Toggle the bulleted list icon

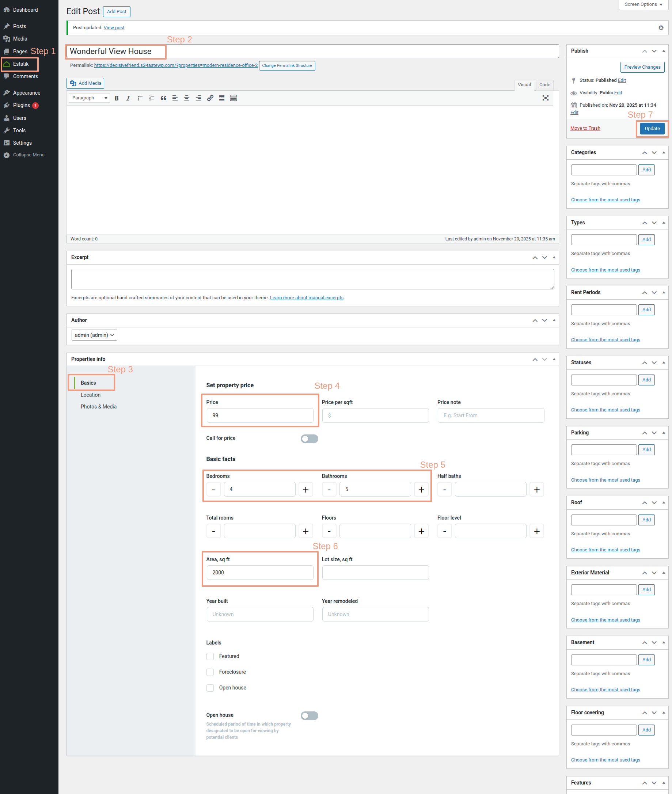(x=140, y=98)
